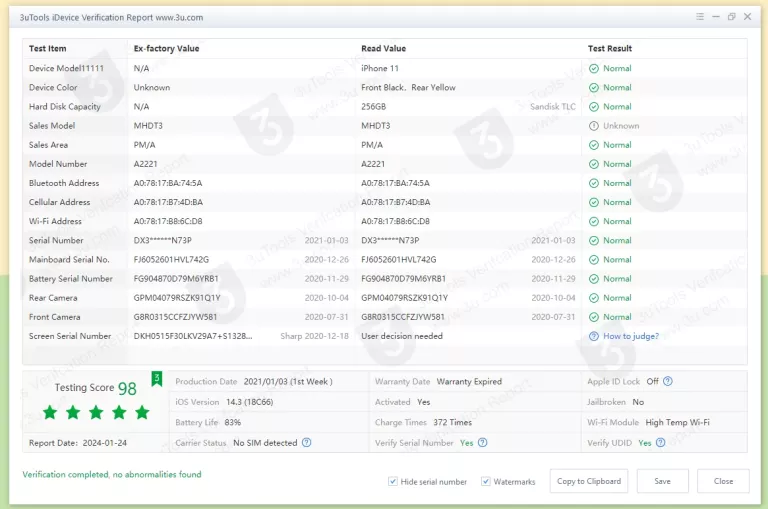Viewport: 768px width, 509px height.
Task: Click the Wi-Fi Address Normal check icon
Action: click(594, 221)
